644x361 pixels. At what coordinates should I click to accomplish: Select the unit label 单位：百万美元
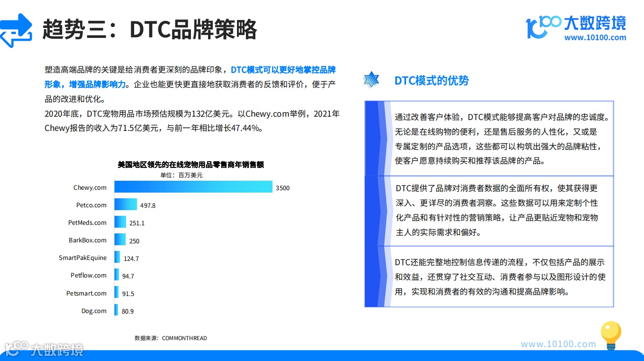point(181,175)
